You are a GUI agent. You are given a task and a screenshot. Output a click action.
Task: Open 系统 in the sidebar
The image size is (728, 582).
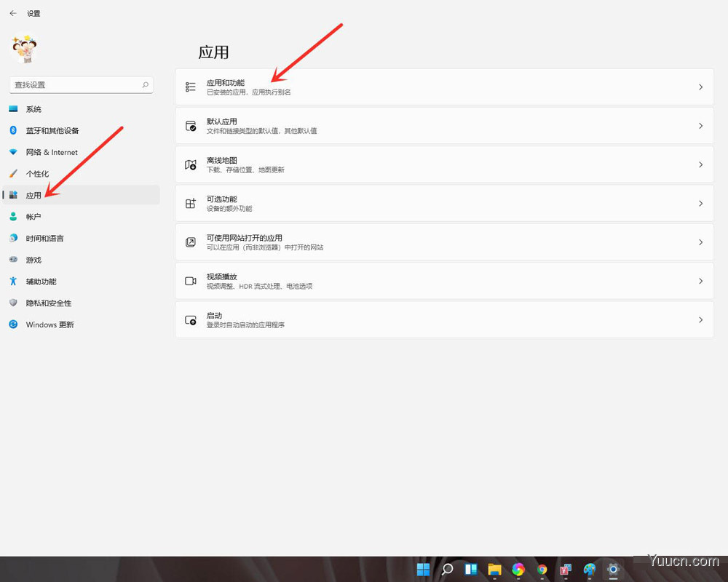pos(82,109)
